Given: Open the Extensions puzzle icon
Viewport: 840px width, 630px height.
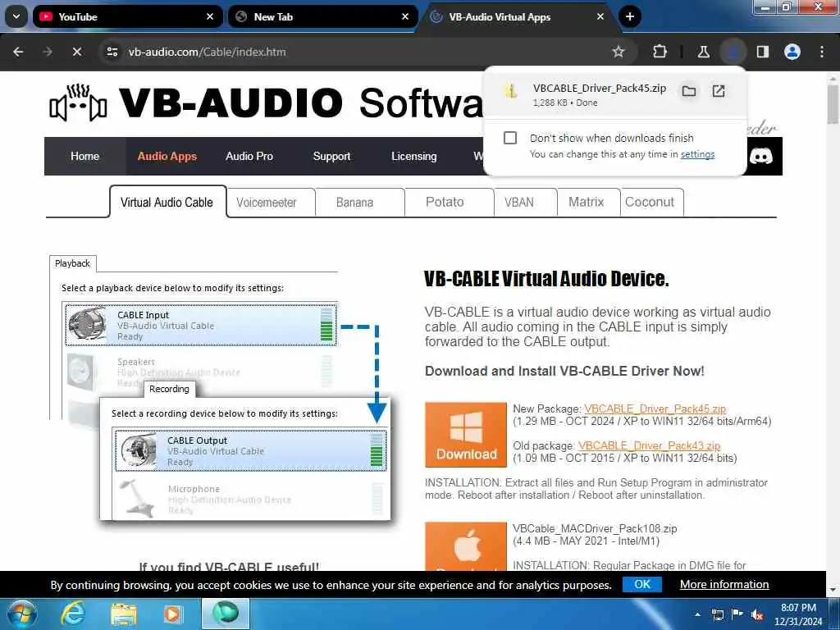Looking at the screenshot, I should click(660, 52).
